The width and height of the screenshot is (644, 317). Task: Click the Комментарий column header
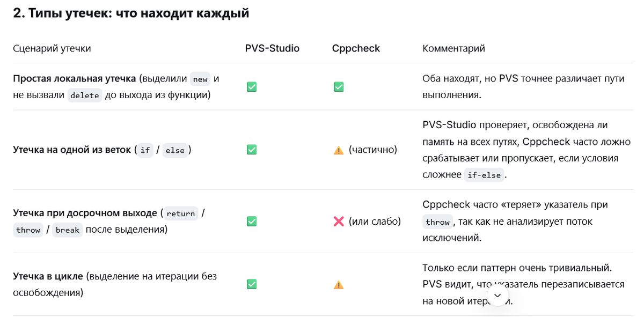454,48
